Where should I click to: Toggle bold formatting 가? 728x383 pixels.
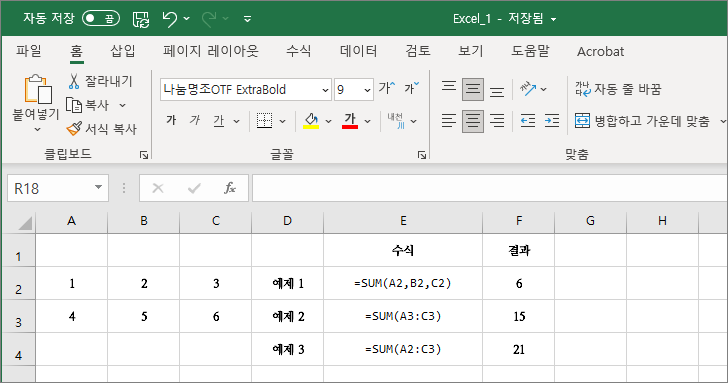[171, 121]
